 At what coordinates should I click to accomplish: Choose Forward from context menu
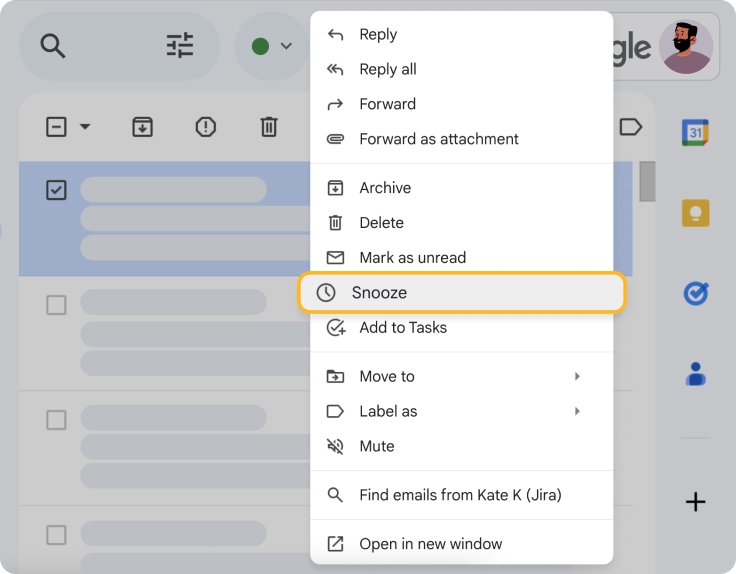(461, 104)
